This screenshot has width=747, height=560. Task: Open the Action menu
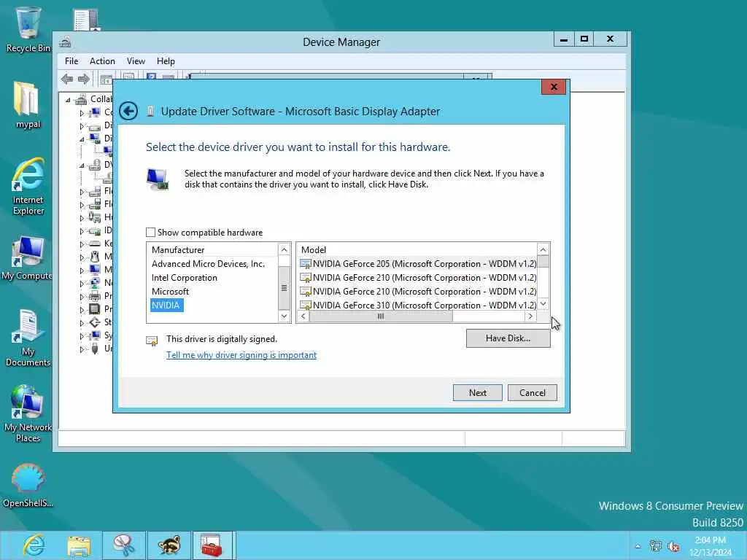pos(102,61)
